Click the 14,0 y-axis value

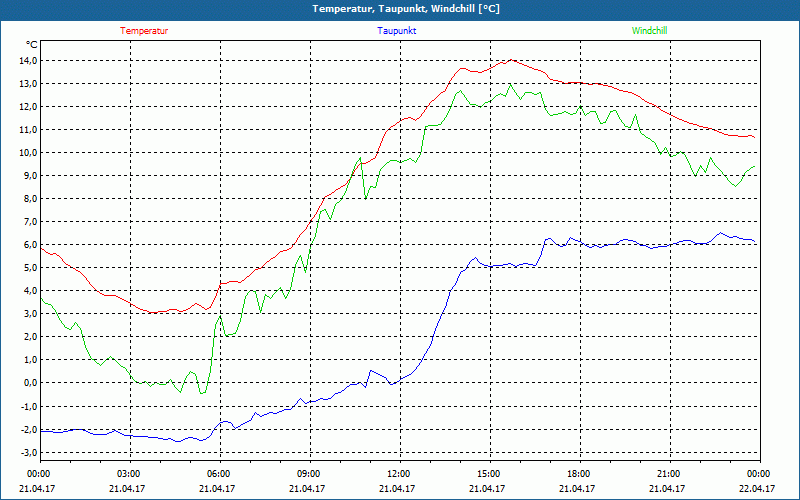point(29,61)
